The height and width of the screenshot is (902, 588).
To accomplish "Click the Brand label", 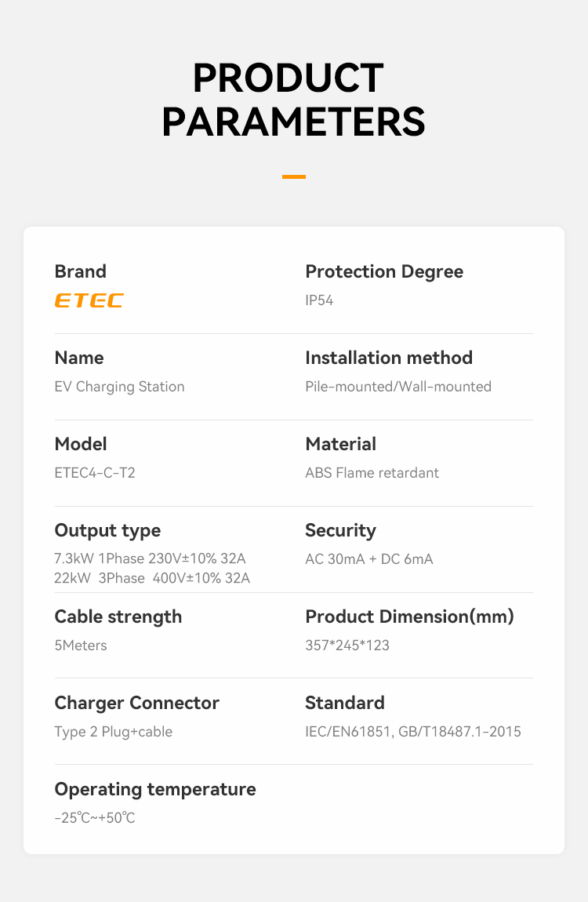I will click(x=81, y=271).
